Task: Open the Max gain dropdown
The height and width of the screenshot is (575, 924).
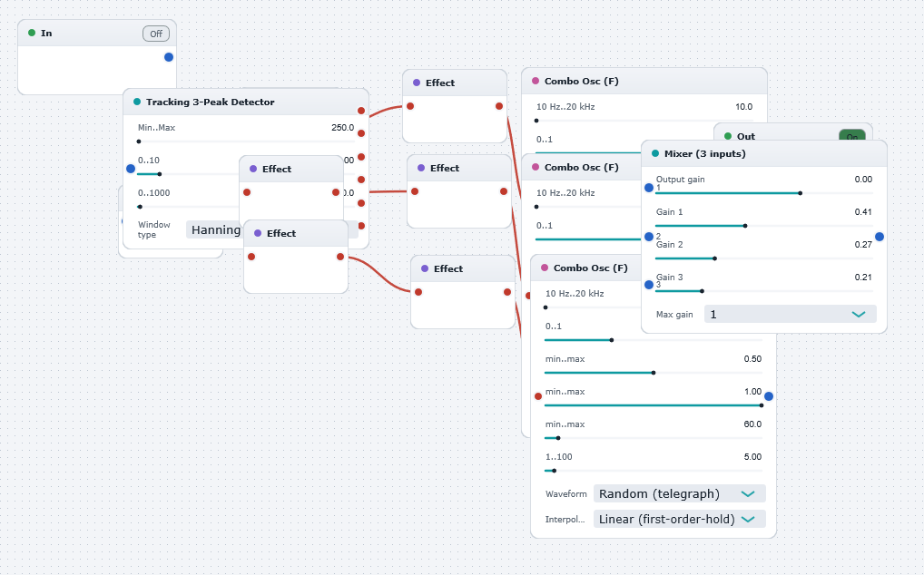Action: point(791,315)
